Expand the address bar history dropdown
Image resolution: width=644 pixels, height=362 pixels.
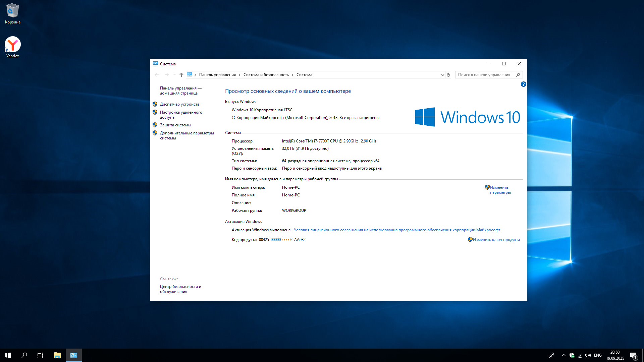click(442, 75)
